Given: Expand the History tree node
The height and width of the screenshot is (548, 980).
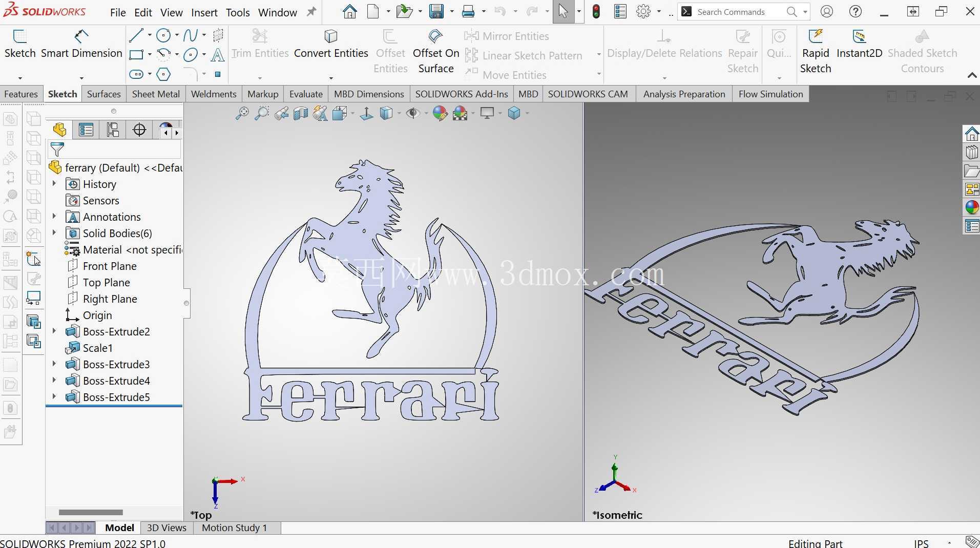Looking at the screenshot, I should point(54,183).
